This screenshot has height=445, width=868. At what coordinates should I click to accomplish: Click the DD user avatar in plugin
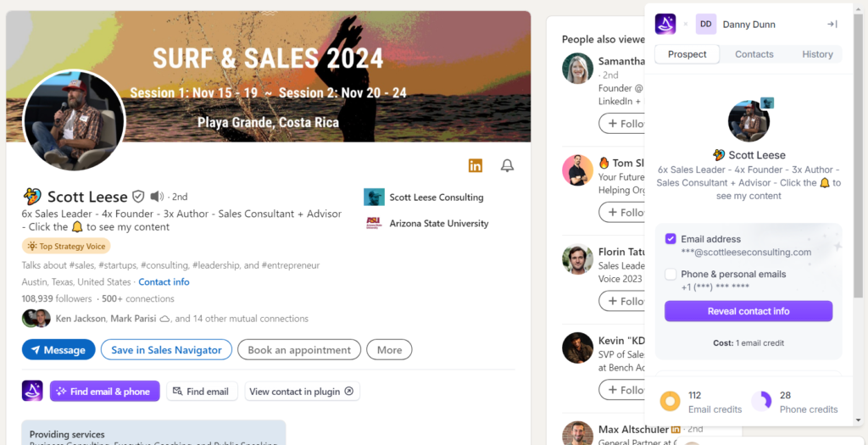(706, 25)
